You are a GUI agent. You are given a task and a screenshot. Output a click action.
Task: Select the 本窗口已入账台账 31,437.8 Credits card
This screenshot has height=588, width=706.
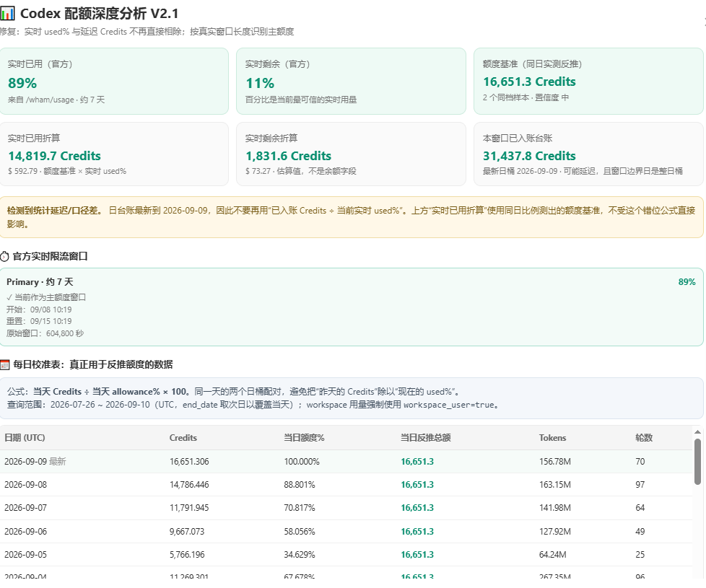click(x=588, y=154)
